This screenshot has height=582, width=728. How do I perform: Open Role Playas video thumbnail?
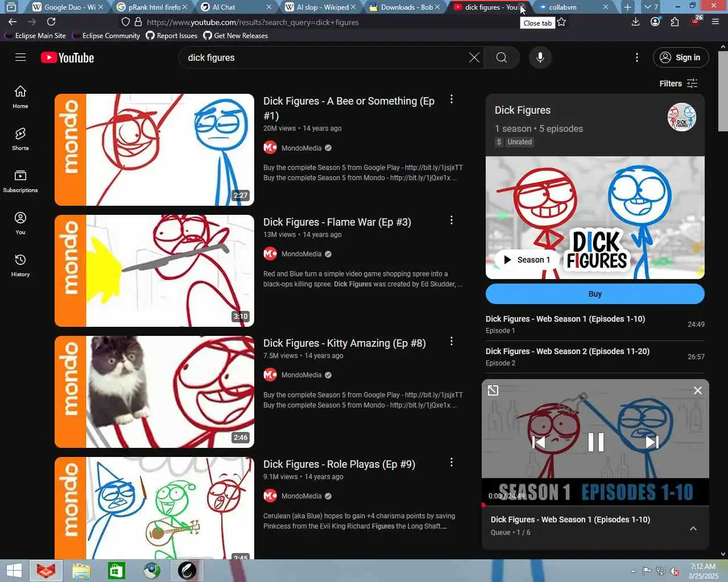[154, 508]
